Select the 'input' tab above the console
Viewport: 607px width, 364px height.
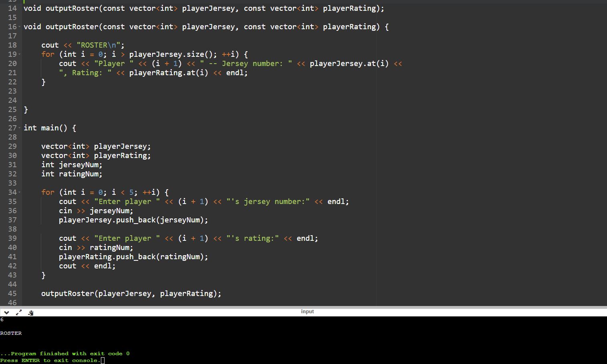point(308,311)
